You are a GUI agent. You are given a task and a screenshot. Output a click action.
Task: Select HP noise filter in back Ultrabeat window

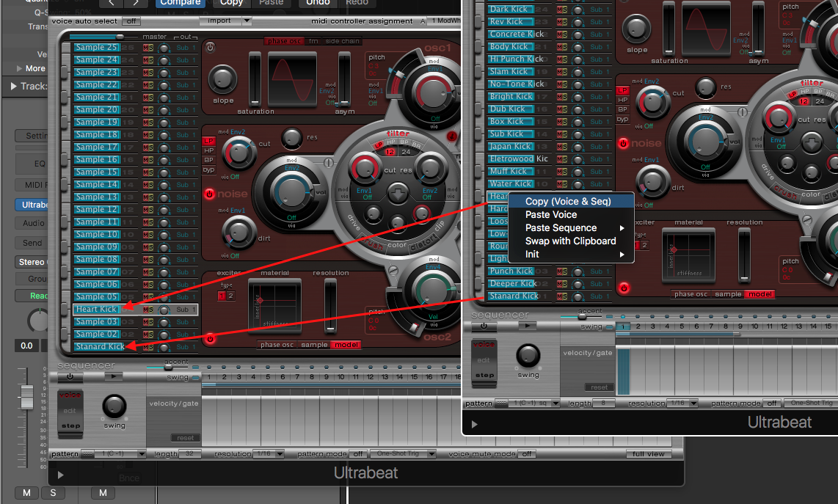point(208,150)
